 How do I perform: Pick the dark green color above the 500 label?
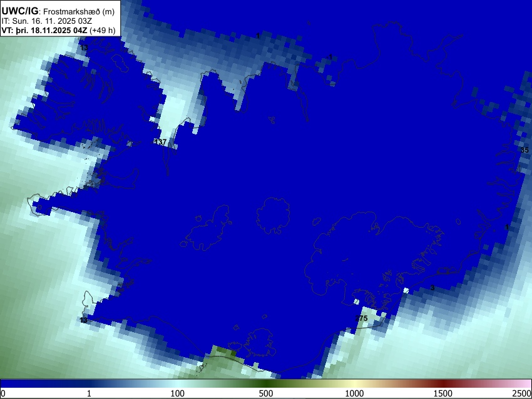266,383
